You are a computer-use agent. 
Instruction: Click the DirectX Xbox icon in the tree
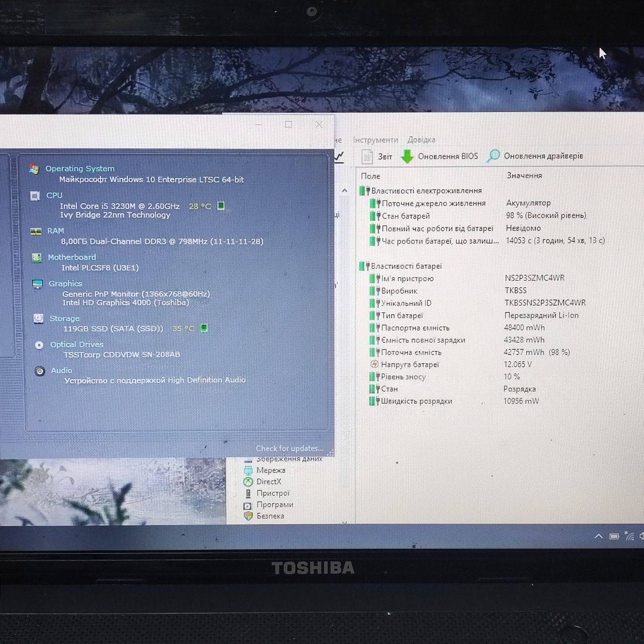248,482
